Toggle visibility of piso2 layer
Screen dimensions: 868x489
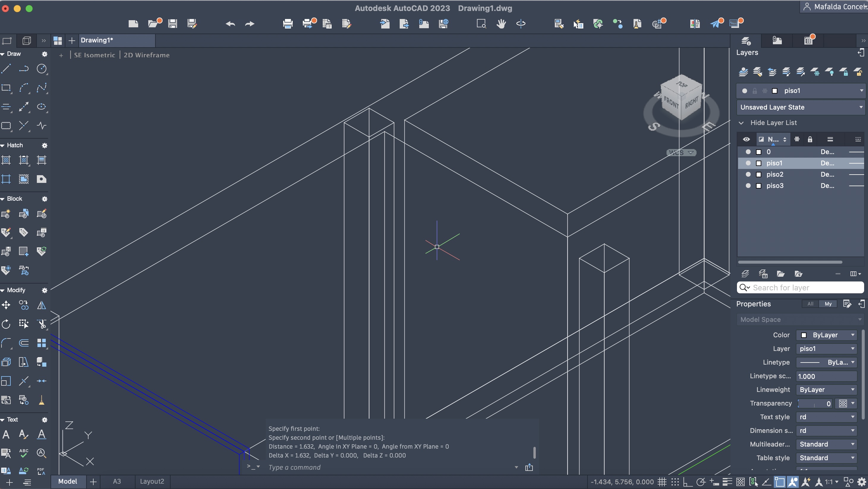(x=748, y=175)
